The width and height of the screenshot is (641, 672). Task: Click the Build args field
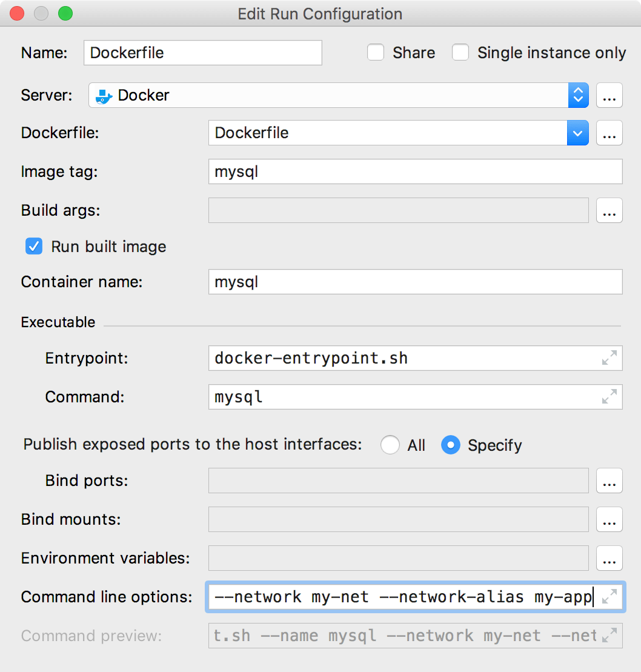(x=399, y=210)
